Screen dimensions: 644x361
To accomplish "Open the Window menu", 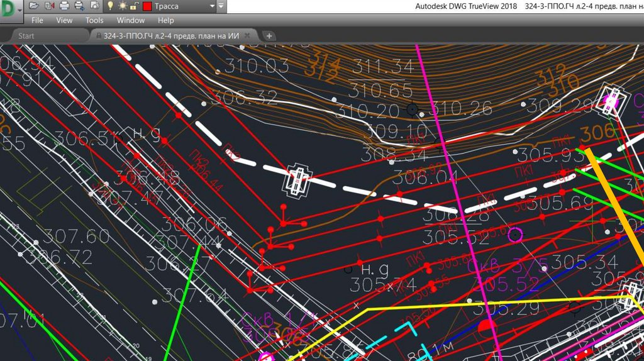I will point(130,20).
